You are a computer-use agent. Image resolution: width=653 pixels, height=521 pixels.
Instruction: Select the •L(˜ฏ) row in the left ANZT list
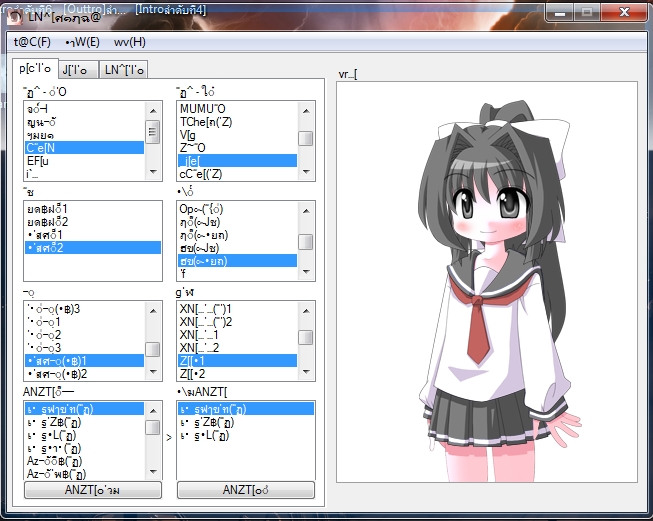click(x=85, y=435)
